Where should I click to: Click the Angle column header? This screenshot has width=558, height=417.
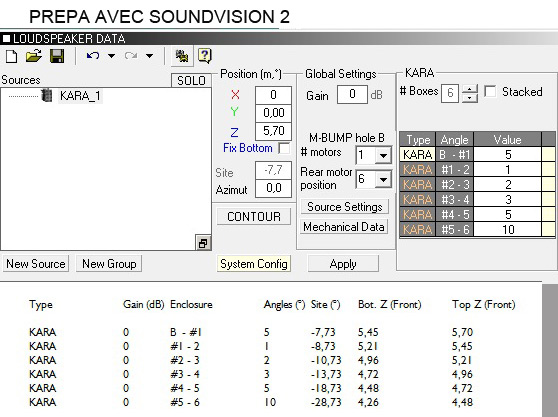[454, 139]
